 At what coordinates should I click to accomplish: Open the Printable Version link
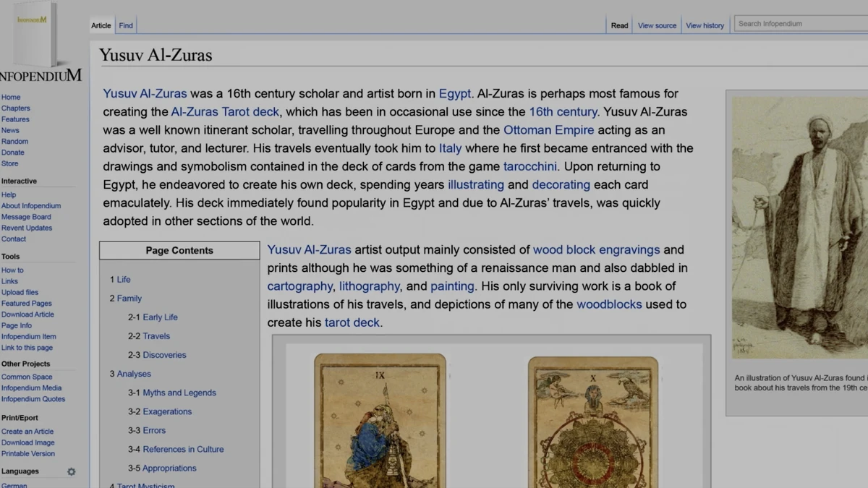point(27,453)
